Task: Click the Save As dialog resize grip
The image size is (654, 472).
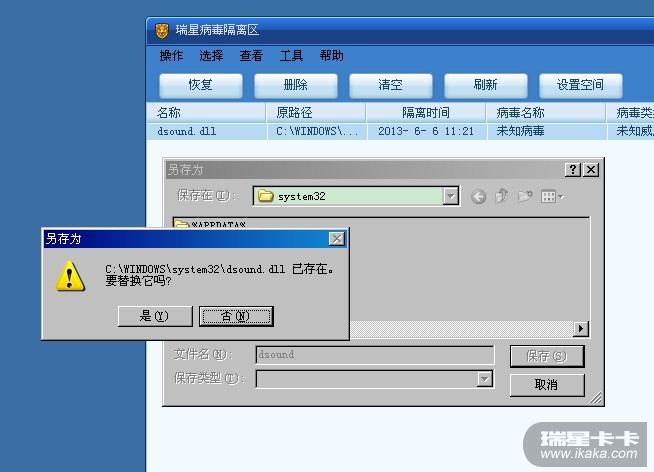Action: 596,398
